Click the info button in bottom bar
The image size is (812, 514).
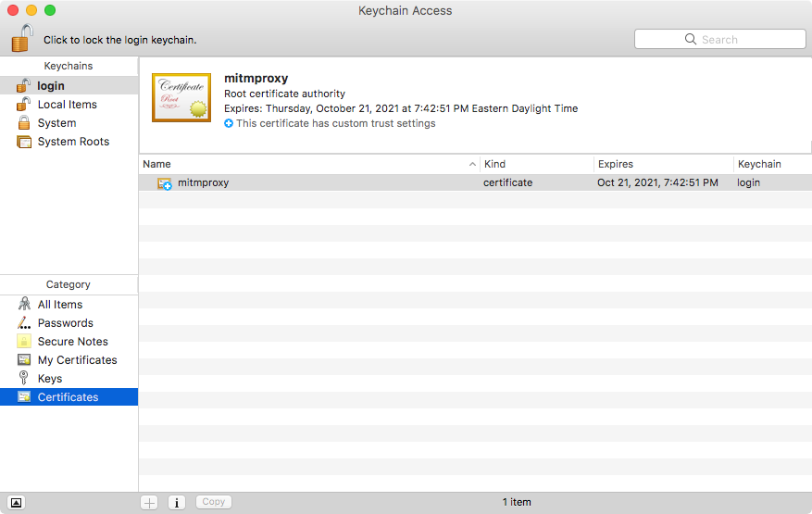click(x=177, y=502)
